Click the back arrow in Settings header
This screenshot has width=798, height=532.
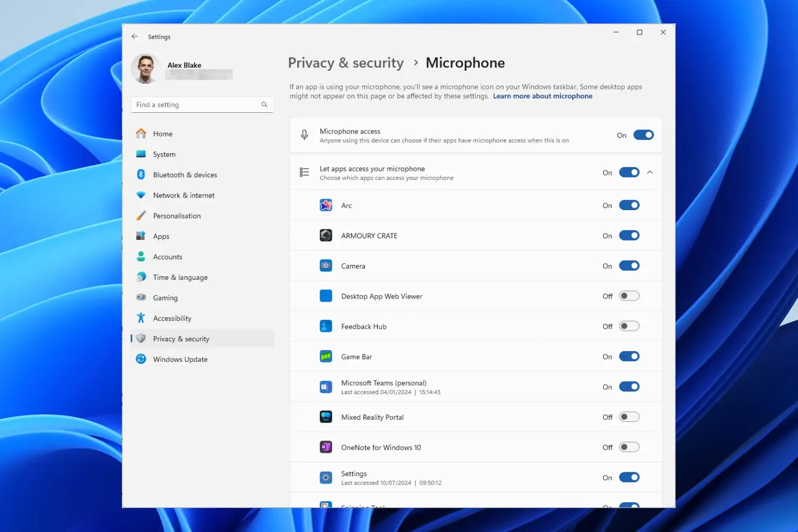(x=135, y=37)
